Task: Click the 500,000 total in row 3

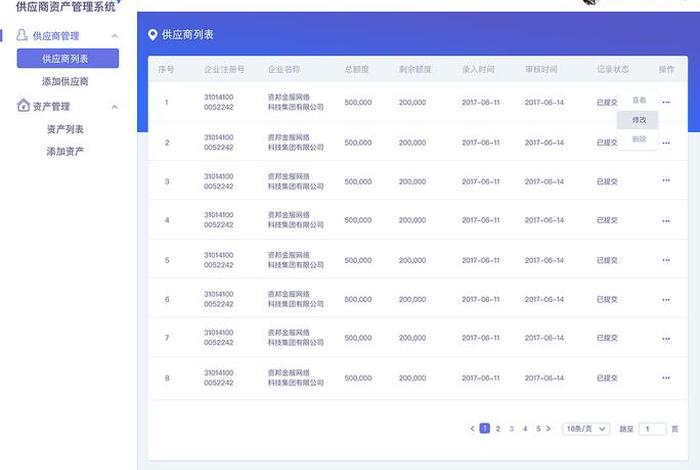Action: [358, 182]
